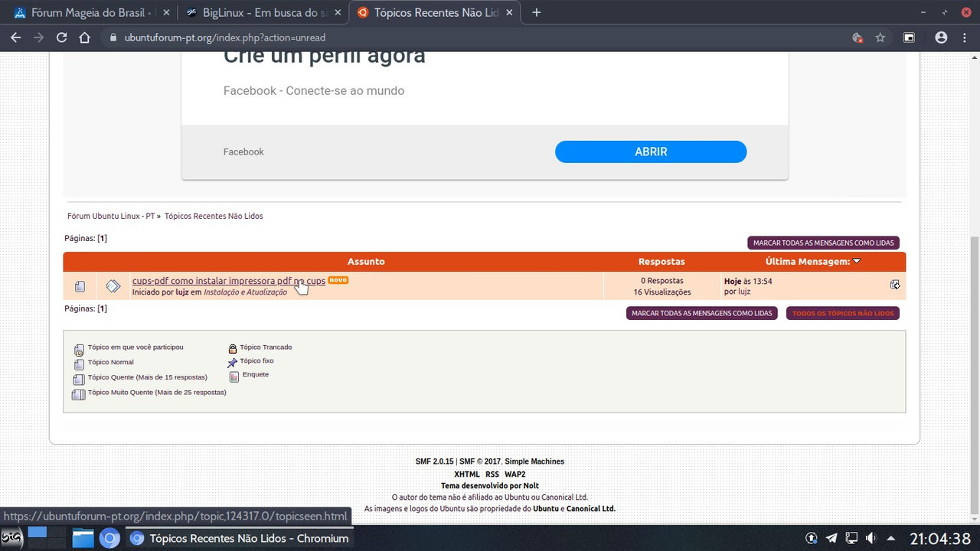Image resolution: width=980 pixels, height=551 pixels.
Task: Open the volume control tray icon
Action: pos(871,539)
